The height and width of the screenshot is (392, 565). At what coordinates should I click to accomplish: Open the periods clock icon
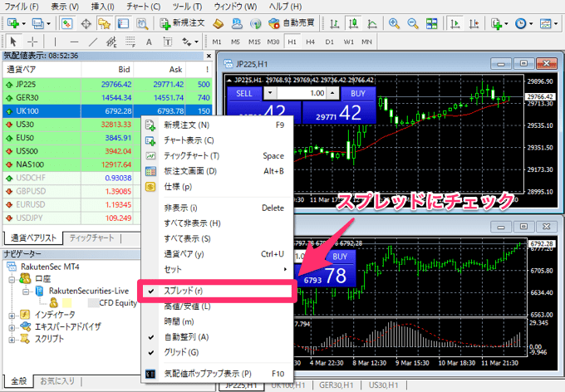coord(520,24)
